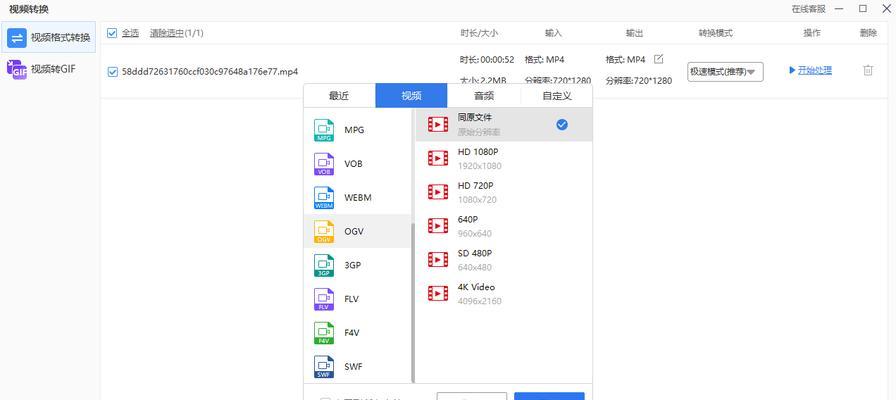
Task: Choose 640x480 resolution text
Action: [x=475, y=267]
